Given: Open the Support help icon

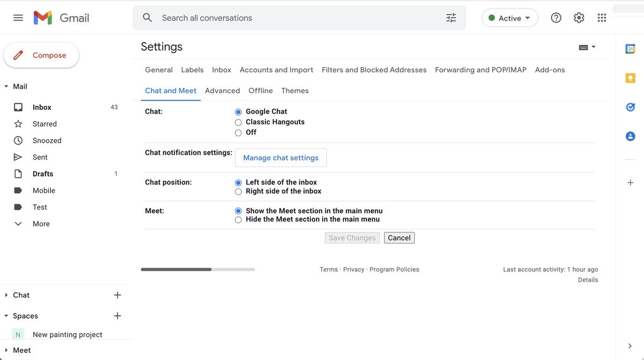Looking at the screenshot, I should click(x=556, y=18).
